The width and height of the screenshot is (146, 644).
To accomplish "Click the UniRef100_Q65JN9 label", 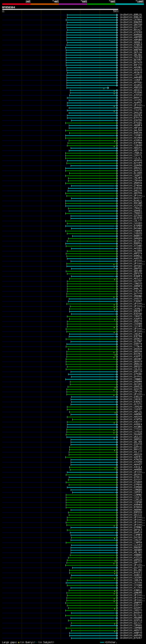I will 131,271.
